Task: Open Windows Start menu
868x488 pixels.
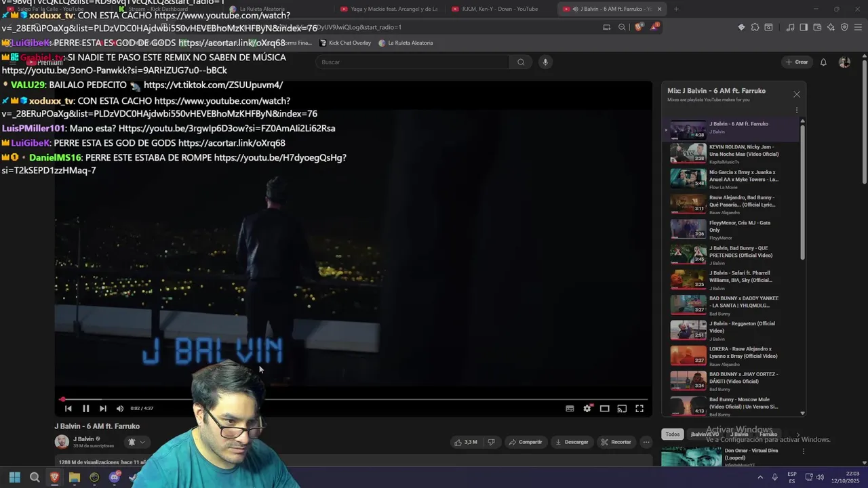Action: coord(14,477)
